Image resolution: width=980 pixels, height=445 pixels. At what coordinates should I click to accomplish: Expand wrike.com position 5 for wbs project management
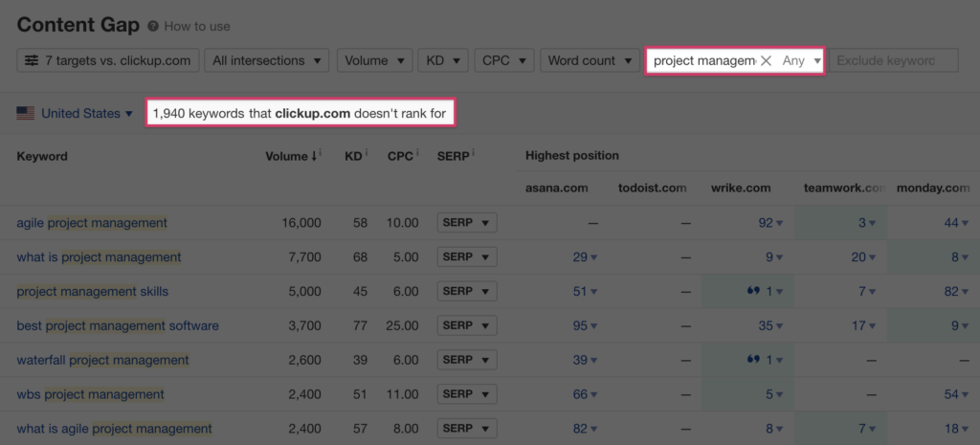(774, 394)
